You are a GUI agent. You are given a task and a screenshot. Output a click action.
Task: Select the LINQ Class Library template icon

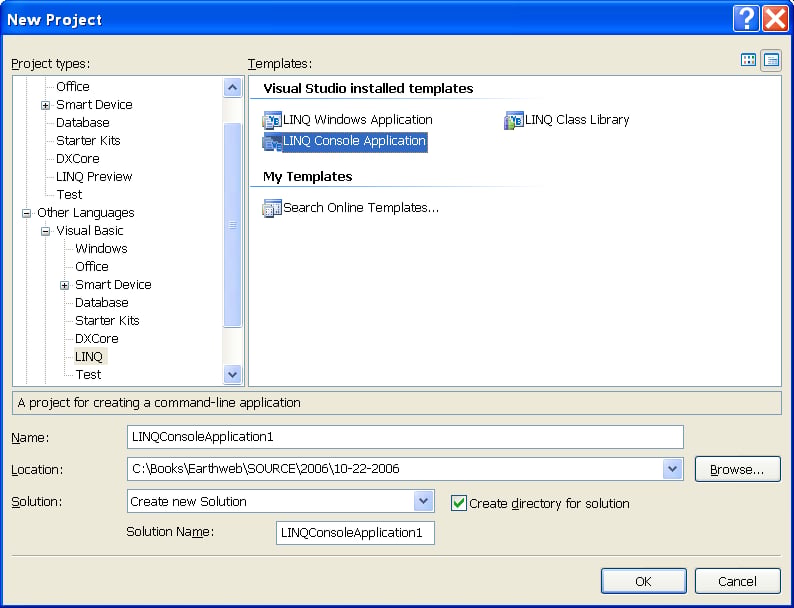pos(514,120)
